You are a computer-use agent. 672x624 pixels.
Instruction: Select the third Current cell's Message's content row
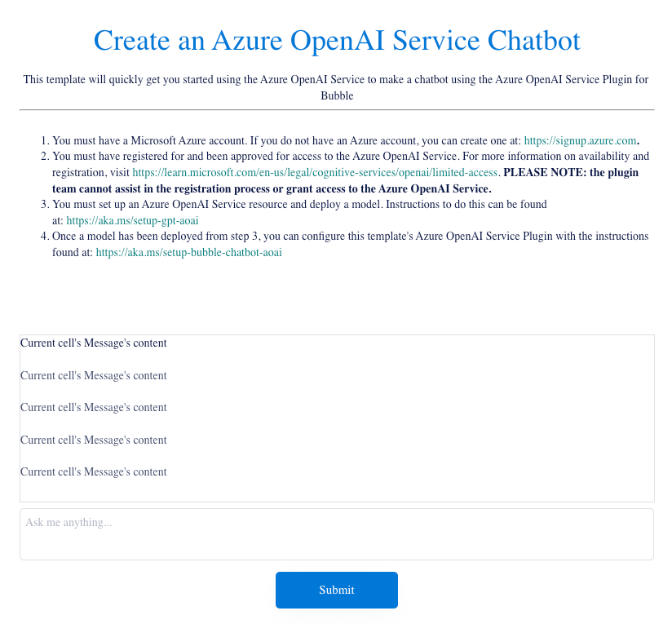point(94,407)
